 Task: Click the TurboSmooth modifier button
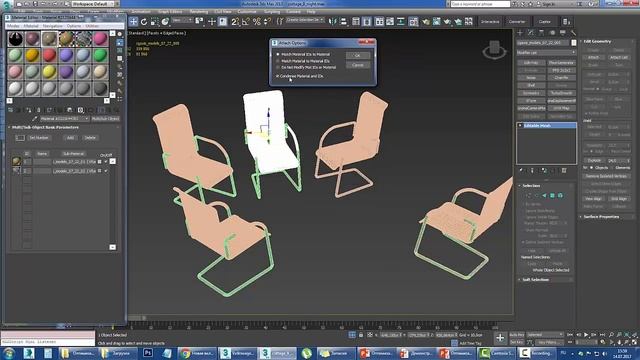(x=561, y=93)
